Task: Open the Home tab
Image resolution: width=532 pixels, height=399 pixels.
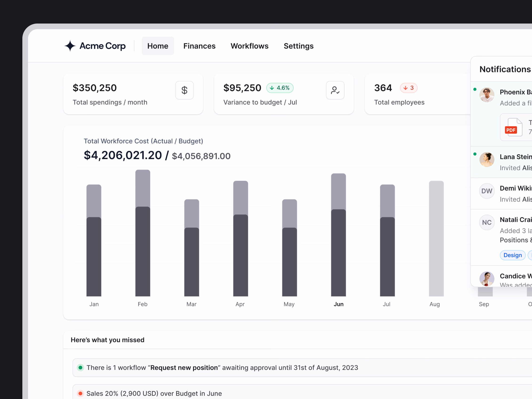Action: pyautogui.click(x=158, y=46)
